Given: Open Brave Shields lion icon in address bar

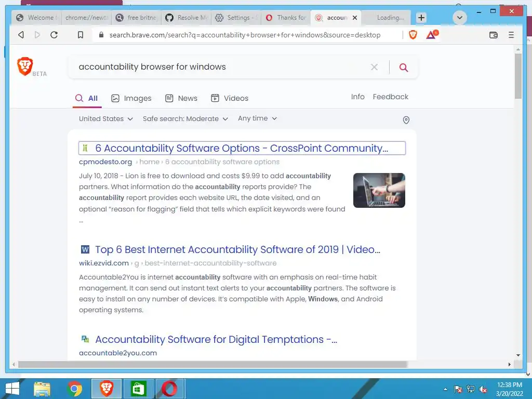Looking at the screenshot, I should (x=413, y=35).
